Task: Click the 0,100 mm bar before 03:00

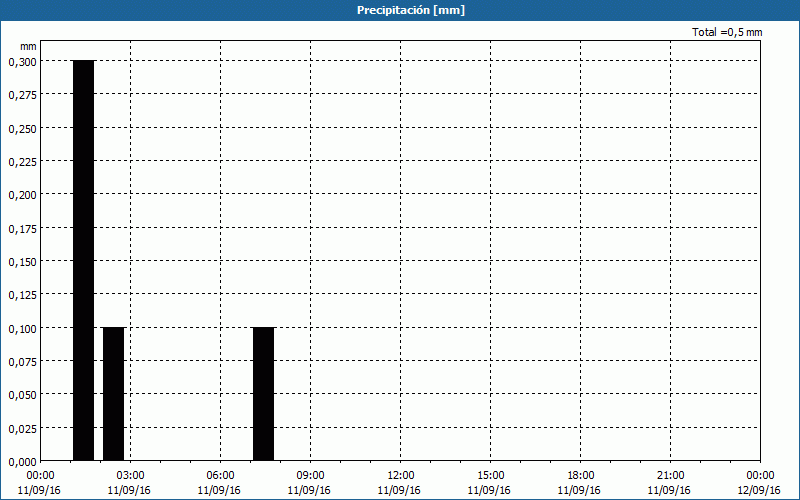Action: (113, 394)
